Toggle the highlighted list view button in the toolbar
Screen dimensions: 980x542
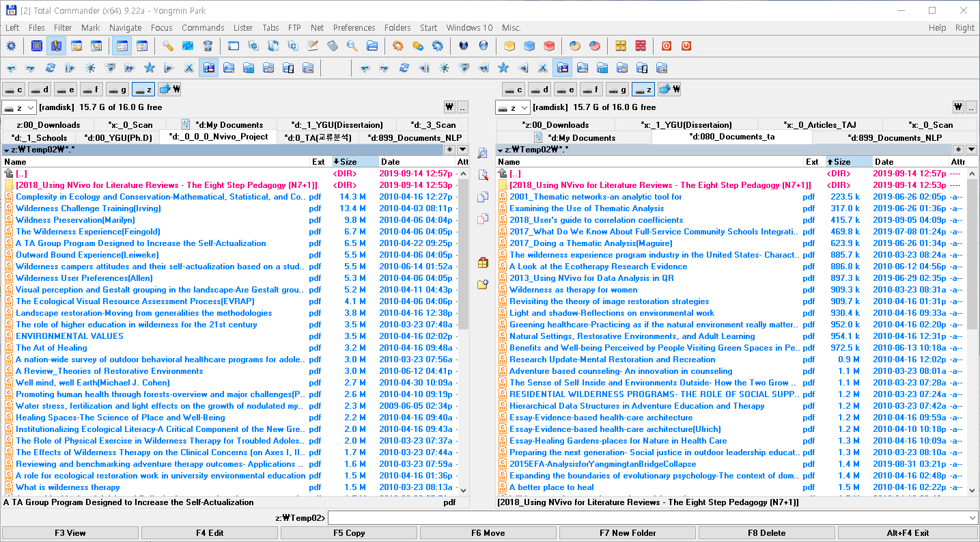click(122, 46)
